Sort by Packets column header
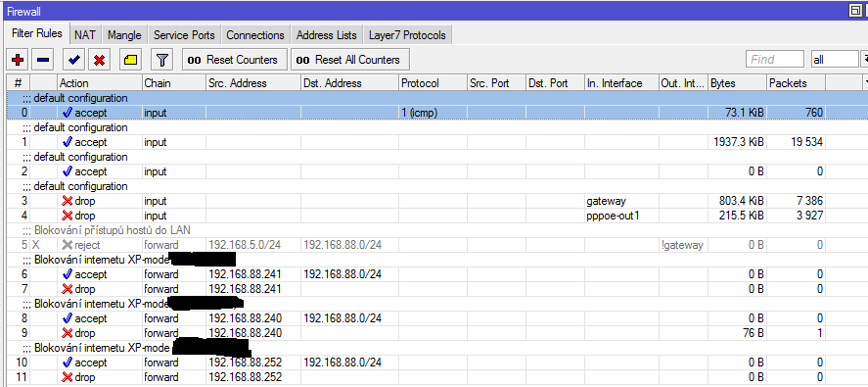Viewport: 868px width, 387px height. [x=796, y=83]
